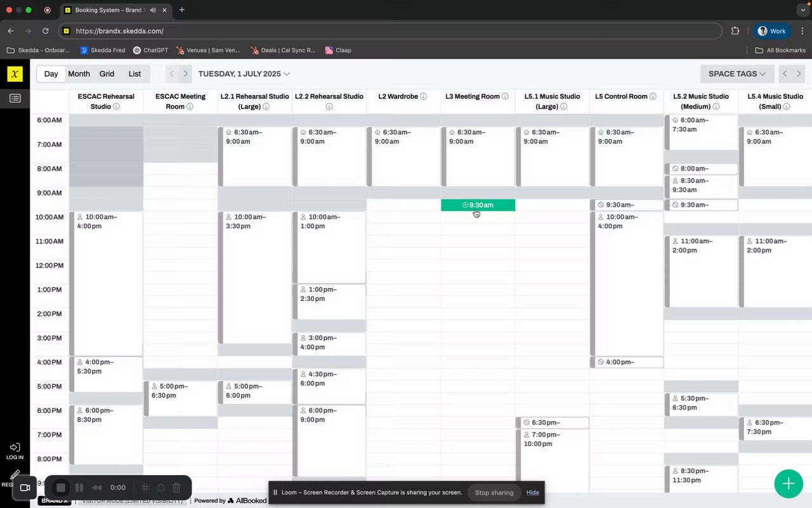
Task: Stop the Loom recording with square button
Action: pos(61,488)
